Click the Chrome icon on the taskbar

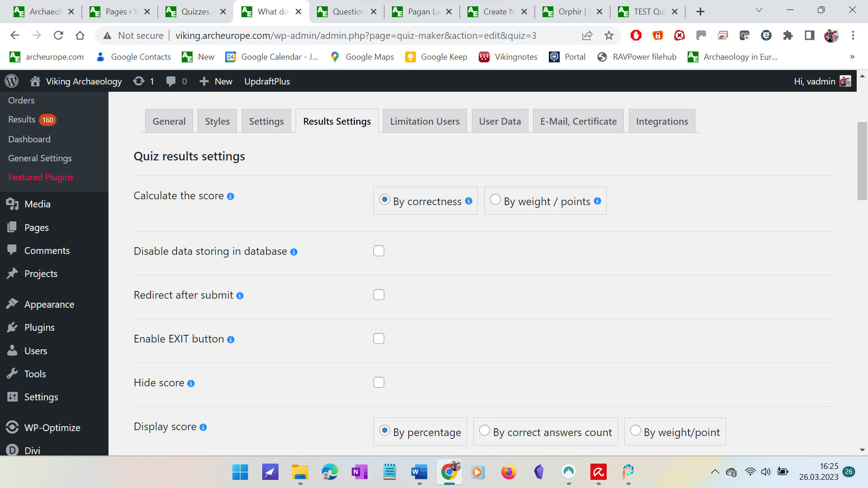coord(448,472)
